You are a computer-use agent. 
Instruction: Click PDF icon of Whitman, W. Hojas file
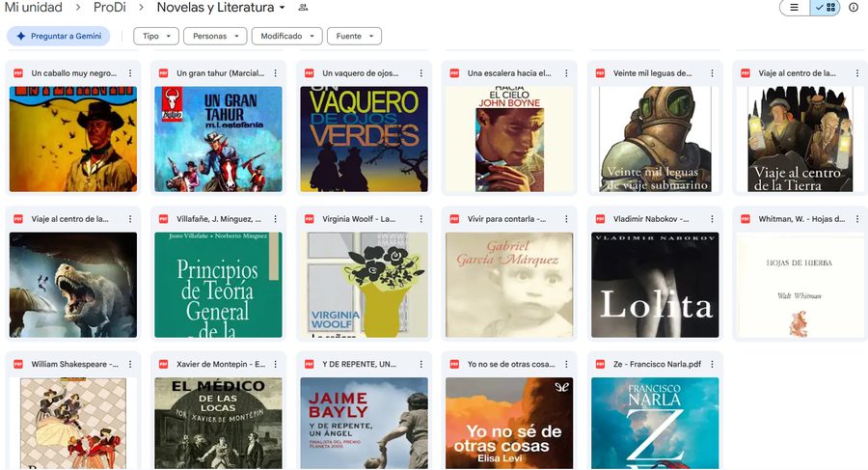pyautogui.click(x=746, y=219)
